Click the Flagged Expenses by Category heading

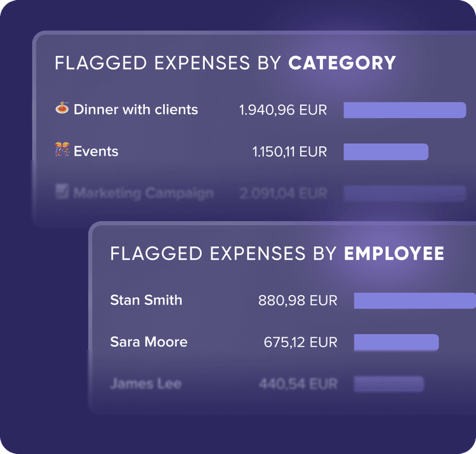225,63
